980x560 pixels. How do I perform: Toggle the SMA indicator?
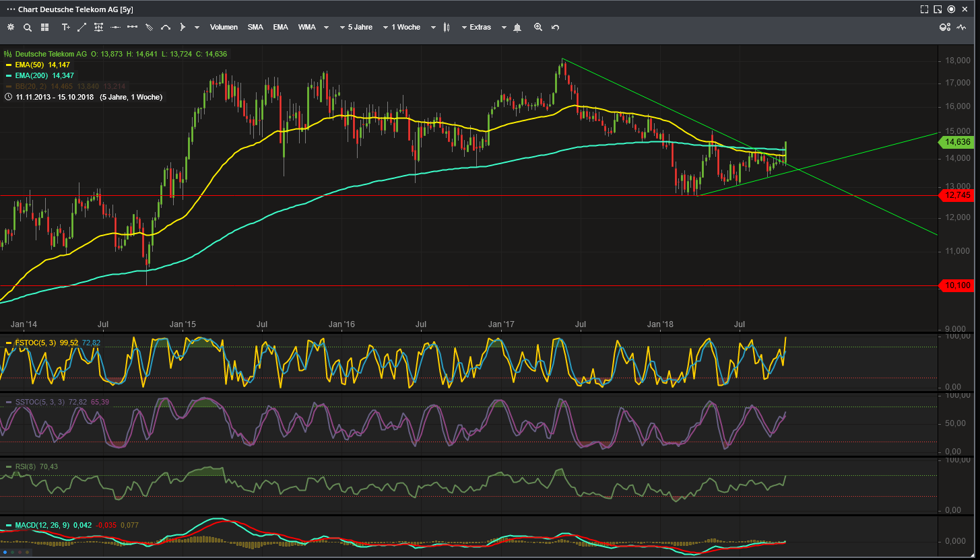click(255, 27)
